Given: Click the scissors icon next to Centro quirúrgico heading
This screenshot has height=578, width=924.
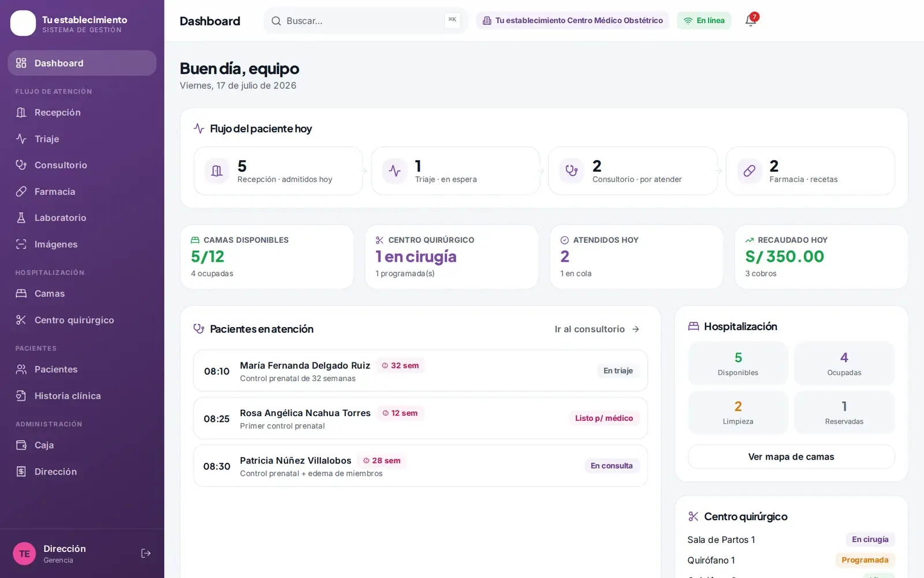Looking at the screenshot, I should pyautogui.click(x=694, y=517).
